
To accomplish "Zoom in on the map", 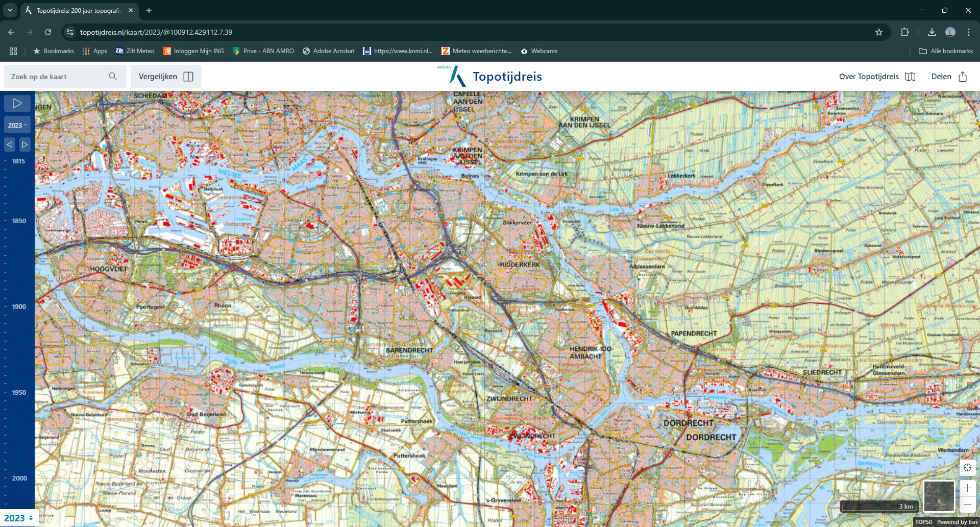I will click(x=967, y=488).
